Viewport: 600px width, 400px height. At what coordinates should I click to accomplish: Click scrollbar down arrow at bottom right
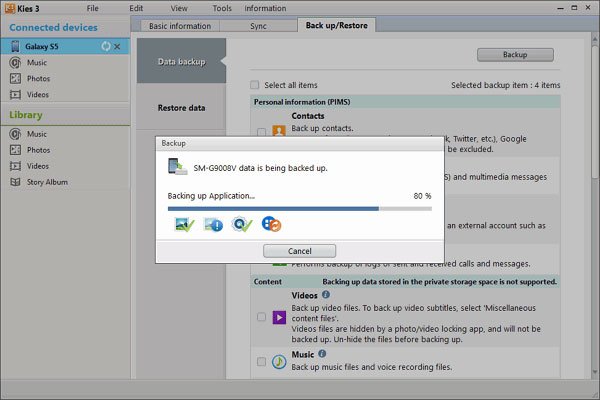pyautogui.click(x=595, y=371)
